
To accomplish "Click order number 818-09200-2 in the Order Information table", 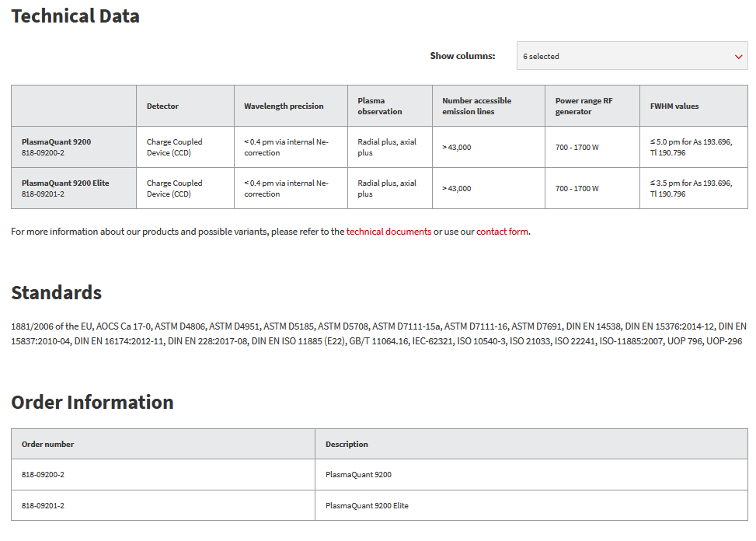I will coord(43,474).
